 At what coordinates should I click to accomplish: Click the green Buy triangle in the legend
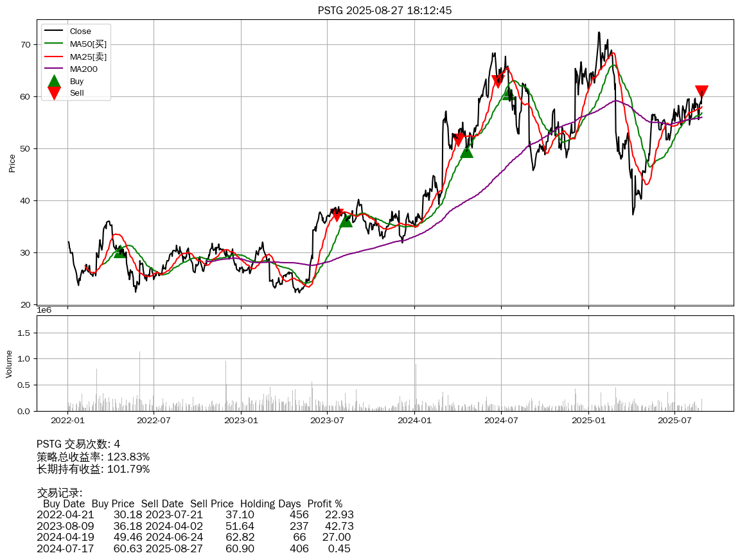[54, 81]
